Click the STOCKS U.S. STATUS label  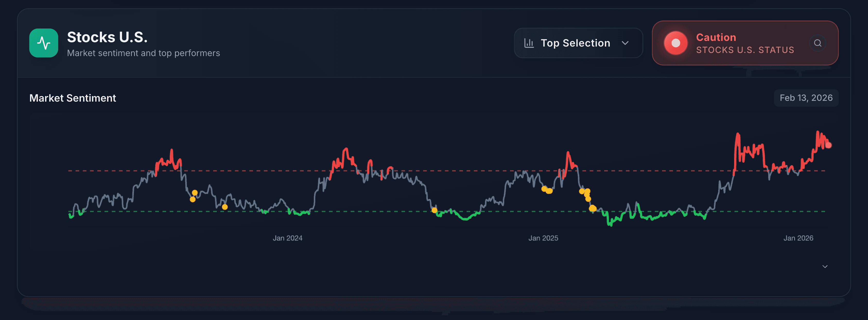745,50
